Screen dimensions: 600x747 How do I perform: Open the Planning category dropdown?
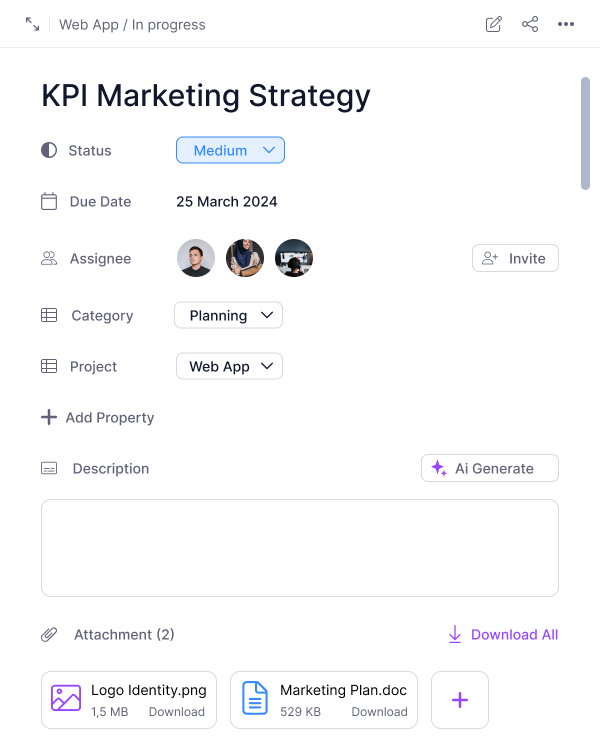(x=228, y=315)
